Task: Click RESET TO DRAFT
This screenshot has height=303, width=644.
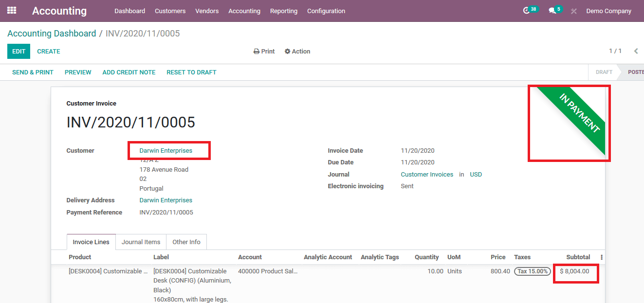Action: (x=191, y=72)
